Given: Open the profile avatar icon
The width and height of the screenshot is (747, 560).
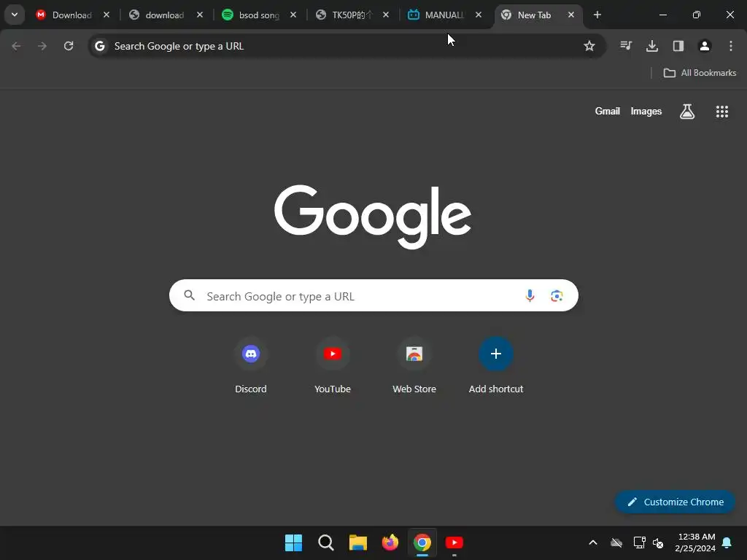Looking at the screenshot, I should [705, 46].
